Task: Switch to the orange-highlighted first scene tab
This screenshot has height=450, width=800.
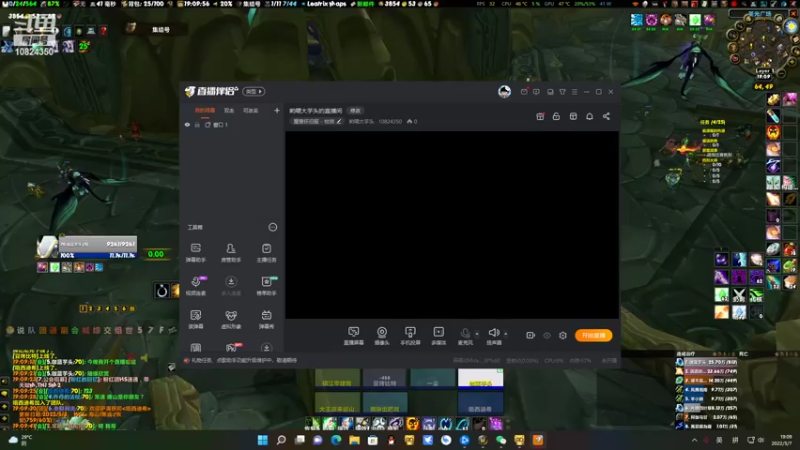Action: point(205,111)
